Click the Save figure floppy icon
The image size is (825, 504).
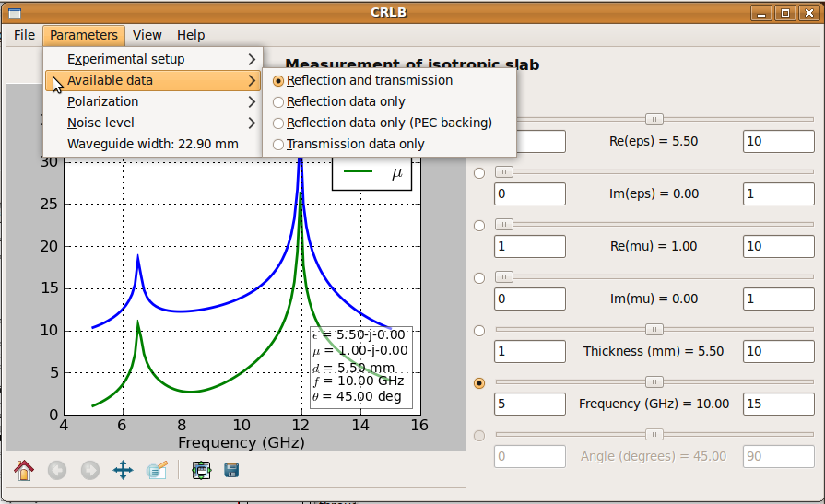[x=232, y=470]
